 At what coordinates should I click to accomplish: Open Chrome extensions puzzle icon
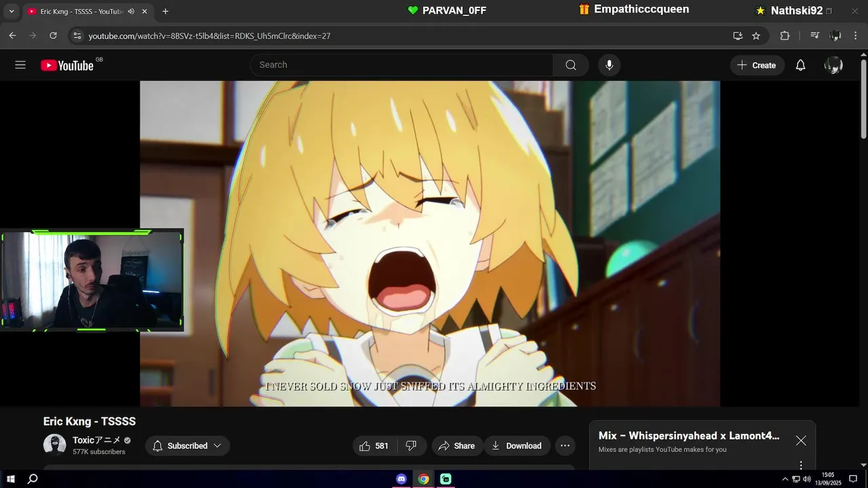[x=785, y=36]
